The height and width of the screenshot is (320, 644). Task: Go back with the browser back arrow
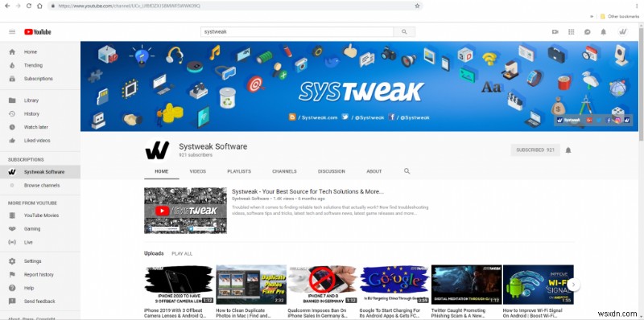(x=7, y=6)
